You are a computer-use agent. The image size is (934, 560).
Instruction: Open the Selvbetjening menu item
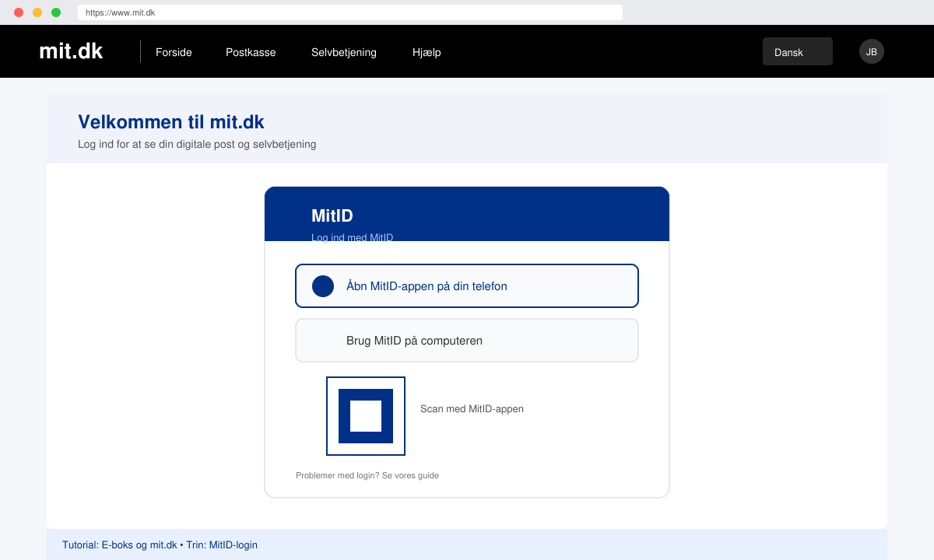[344, 52]
